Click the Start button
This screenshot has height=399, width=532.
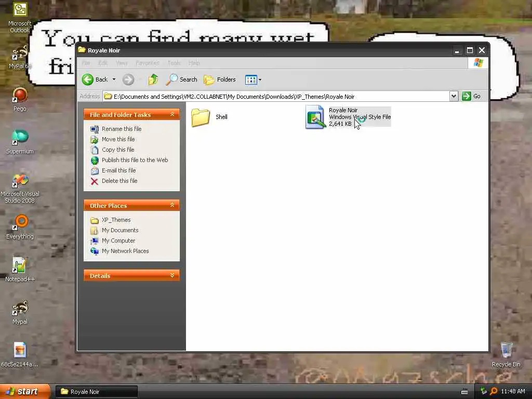click(x=25, y=392)
